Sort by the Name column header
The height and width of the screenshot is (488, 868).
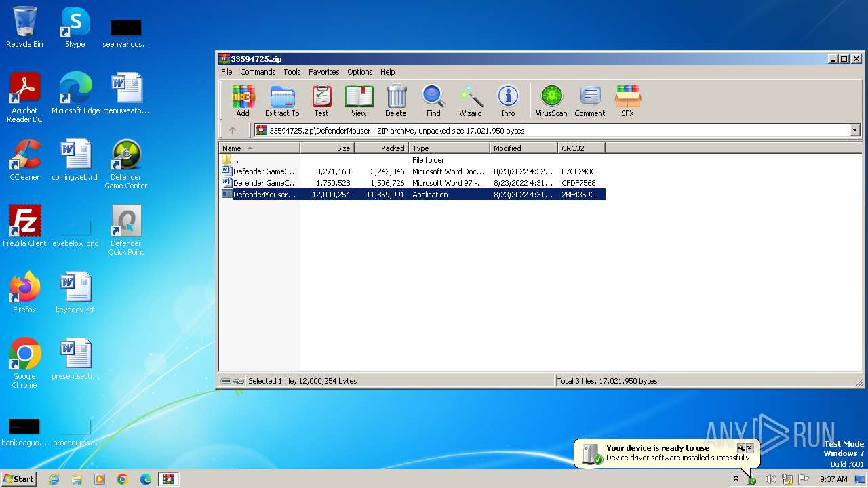(x=259, y=148)
